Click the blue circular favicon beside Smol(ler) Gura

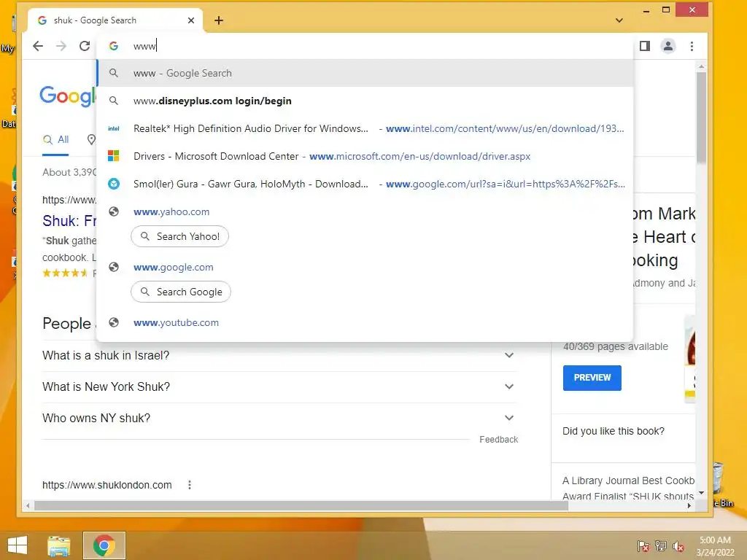pyautogui.click(x=113, y=183)
